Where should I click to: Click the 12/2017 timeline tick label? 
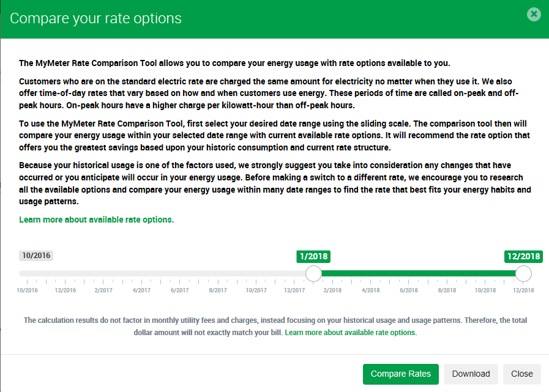(294, 290)
